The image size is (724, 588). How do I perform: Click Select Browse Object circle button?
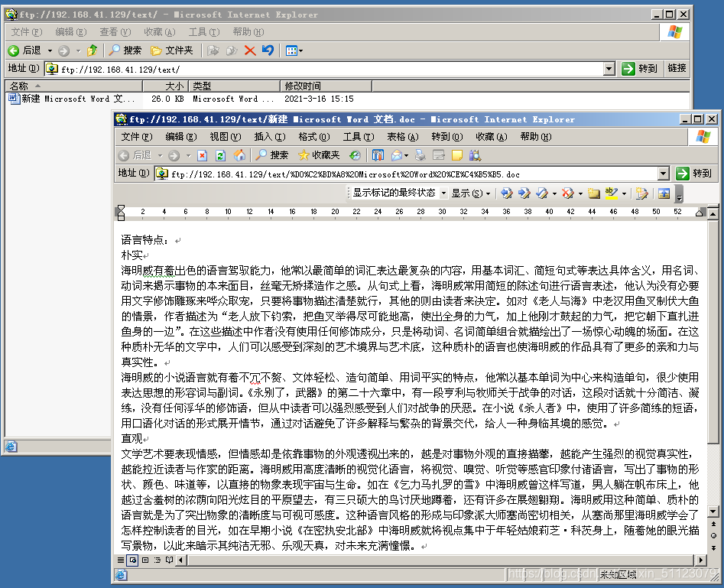point(713,536)
